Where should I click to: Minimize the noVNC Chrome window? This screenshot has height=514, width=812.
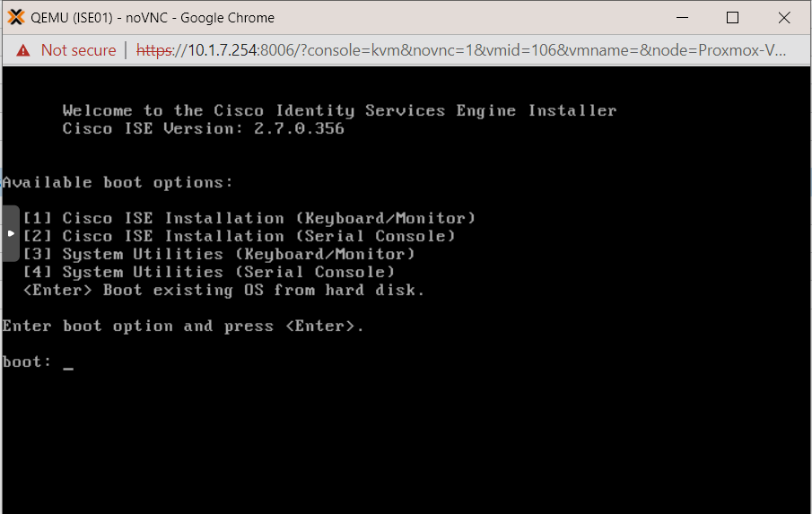click(683, 18)
